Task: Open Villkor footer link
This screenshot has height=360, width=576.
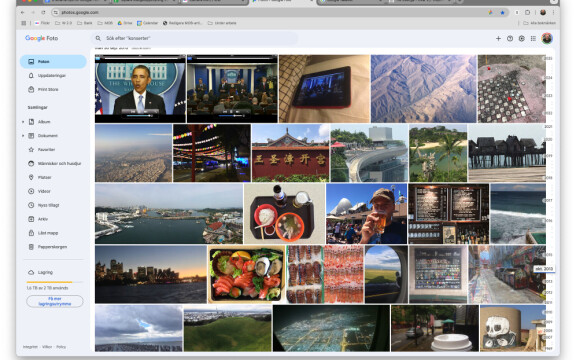Action: click(47, 347)
